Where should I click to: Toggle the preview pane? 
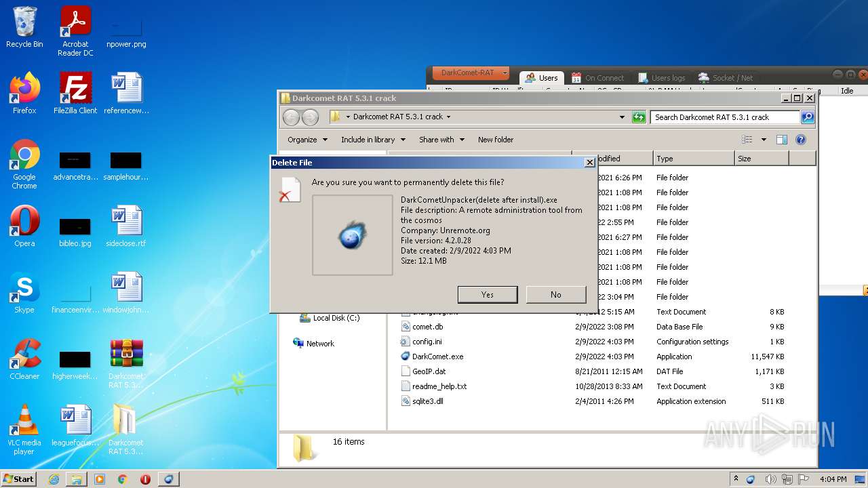[x=782, y=140]
